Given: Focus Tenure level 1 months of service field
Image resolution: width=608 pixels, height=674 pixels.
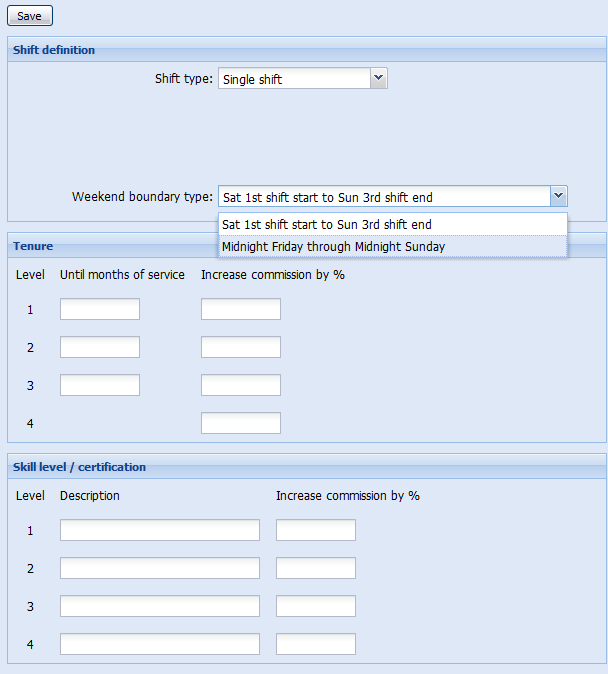Looking at the screenshot, I should [x=100, y=309].
